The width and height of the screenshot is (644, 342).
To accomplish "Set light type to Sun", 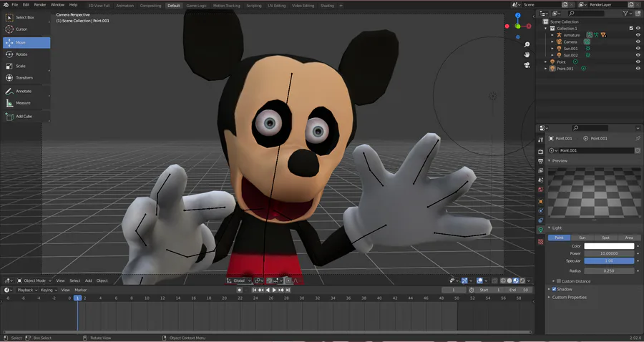I will [582, 238].
